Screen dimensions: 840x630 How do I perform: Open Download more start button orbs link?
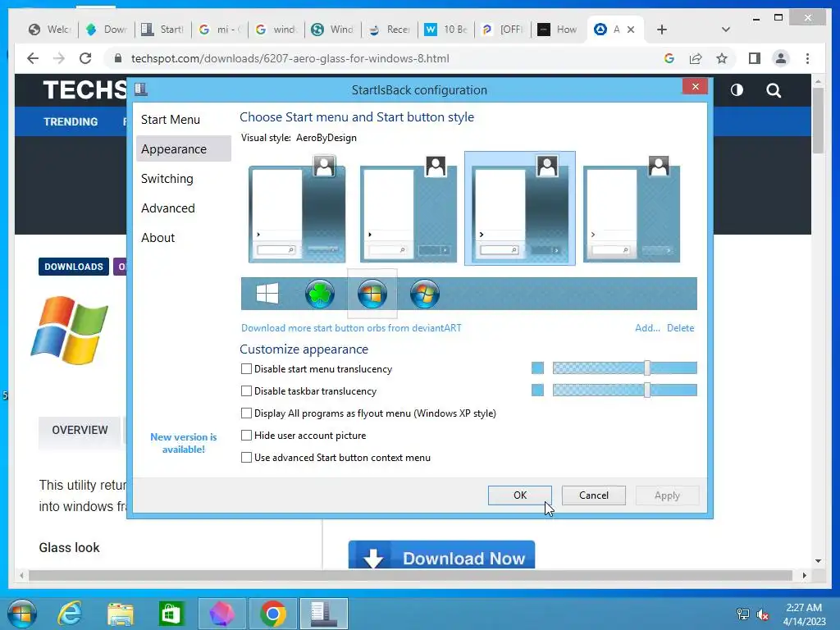(x=351, y=328)
